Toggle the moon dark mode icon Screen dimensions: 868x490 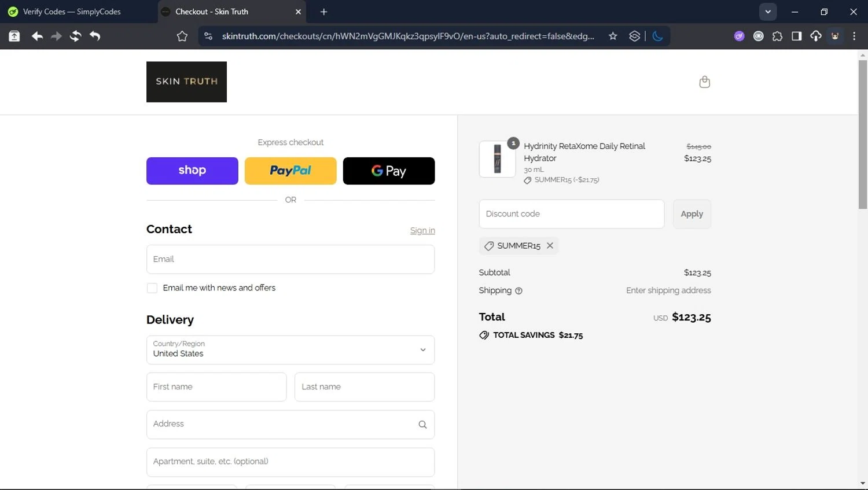pos(657,36)
